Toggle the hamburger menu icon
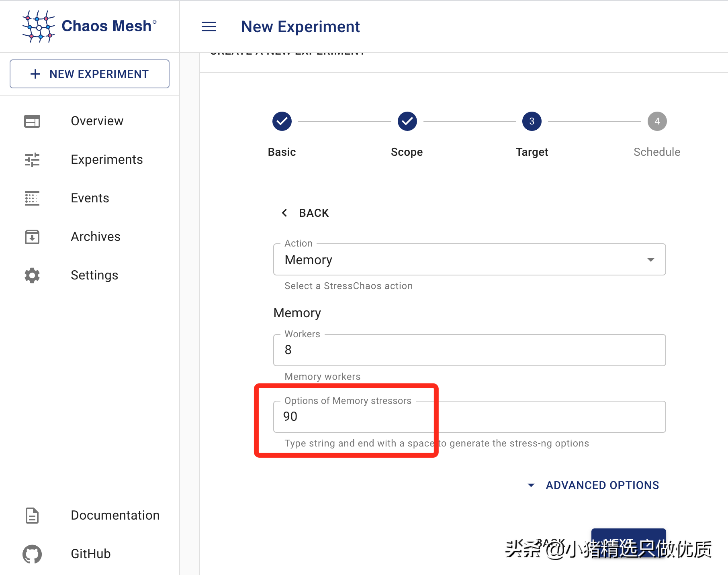 coord(209,27)
